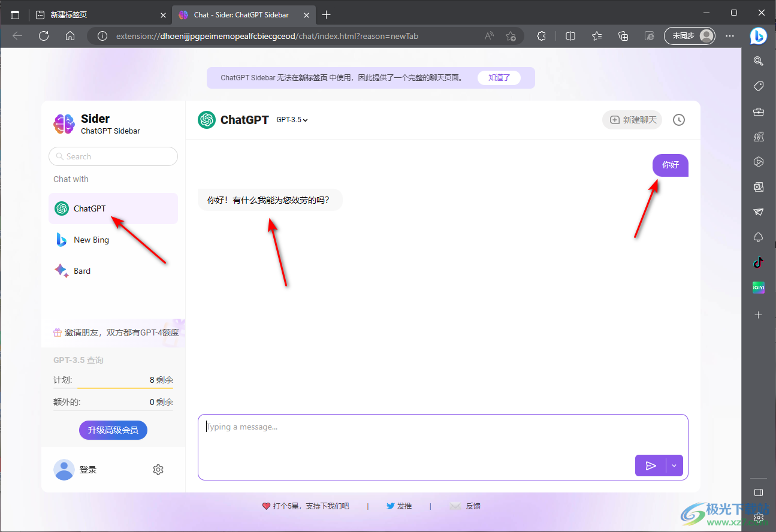This screenshot has height=532, width=776.
Task: Open the Favorites star list icon
Action: pos(597,36)
